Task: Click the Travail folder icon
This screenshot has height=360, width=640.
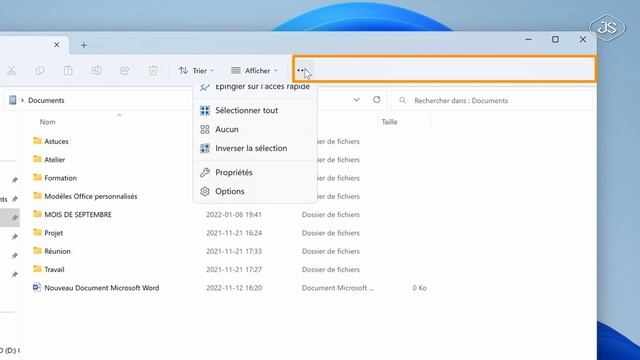Action: [37, 269]
